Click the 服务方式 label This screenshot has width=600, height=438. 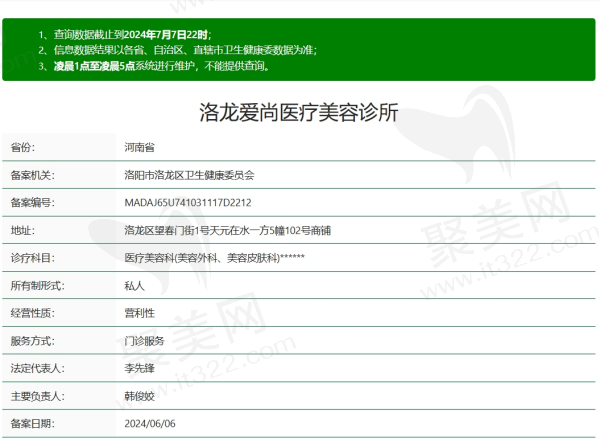click(33, 341)
